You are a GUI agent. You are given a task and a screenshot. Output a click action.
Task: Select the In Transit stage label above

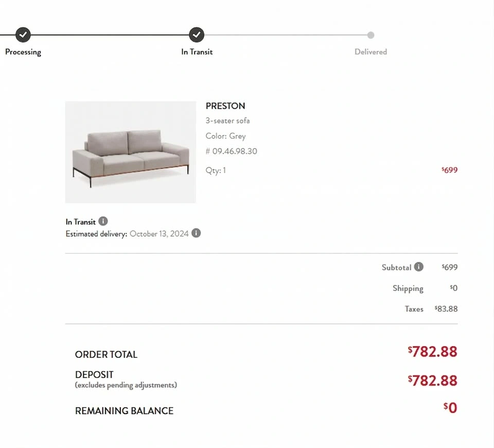pyautogui.click(x=197, y=52)
